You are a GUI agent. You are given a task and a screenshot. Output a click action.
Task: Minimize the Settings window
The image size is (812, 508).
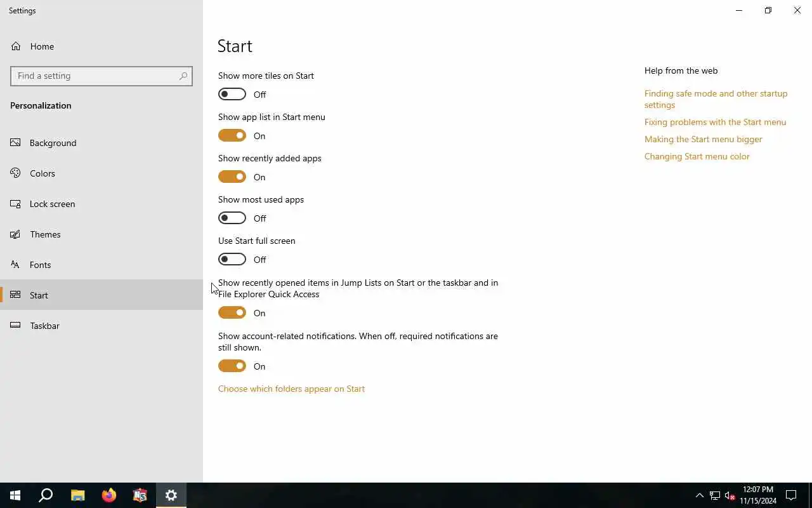tap(739, 10)
